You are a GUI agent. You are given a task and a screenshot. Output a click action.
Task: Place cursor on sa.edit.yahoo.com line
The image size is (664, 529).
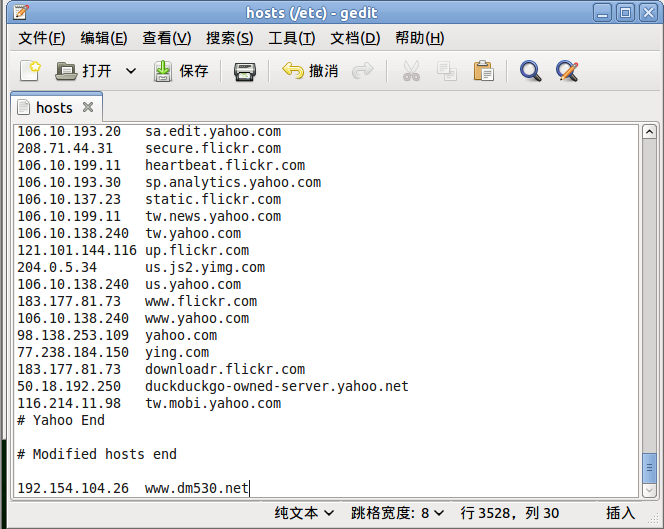point(213,132)
